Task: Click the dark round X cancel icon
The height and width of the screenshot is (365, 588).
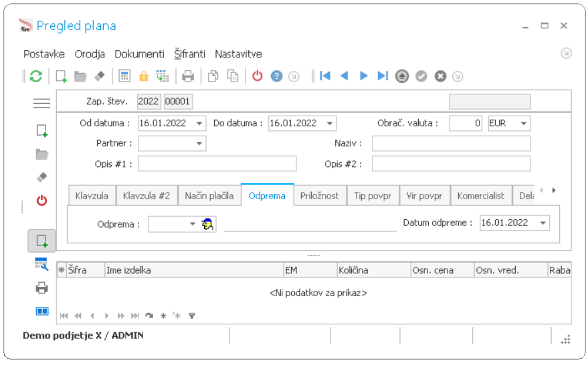Action: [440, 76]
